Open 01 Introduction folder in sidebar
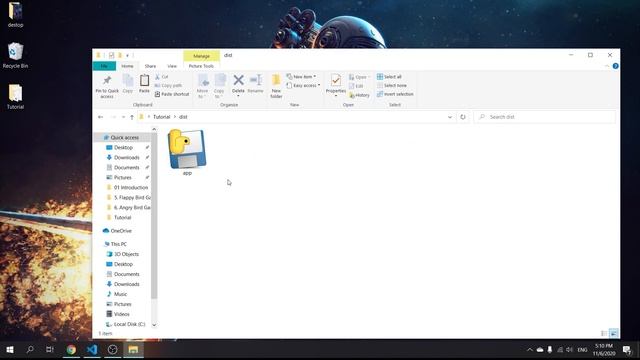 pyautogui.click(x=131, y=187)
